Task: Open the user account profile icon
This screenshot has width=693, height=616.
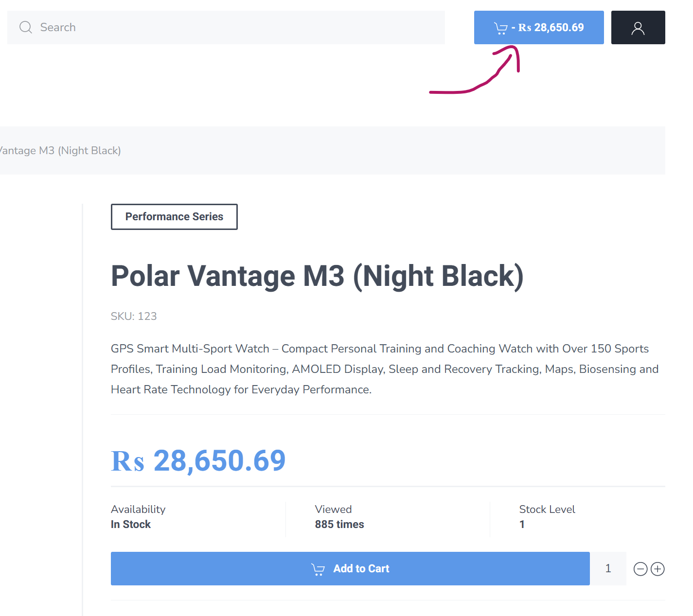Action: pyautogui.click(x=638, y=28)
